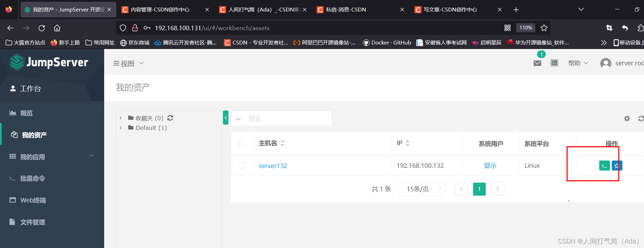The height and width of the screenshot is (248, 644).
Task: Switch to 内容管理-CSDN创作中心 tab
Action: coord(165,10)
